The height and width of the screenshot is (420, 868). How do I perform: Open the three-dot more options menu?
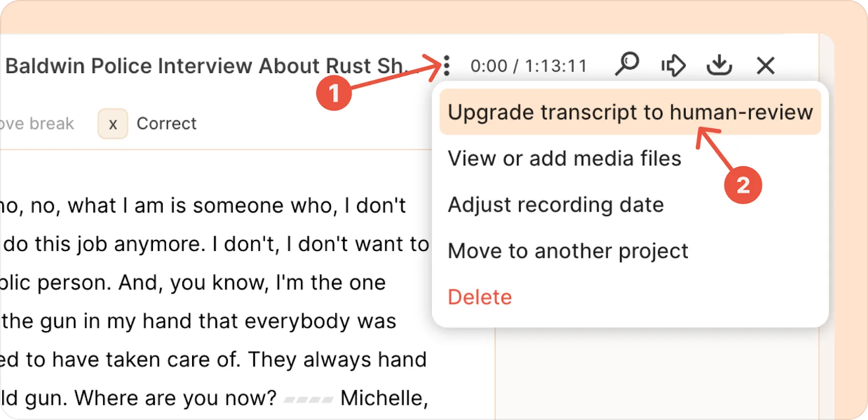[x=446, y=66]
